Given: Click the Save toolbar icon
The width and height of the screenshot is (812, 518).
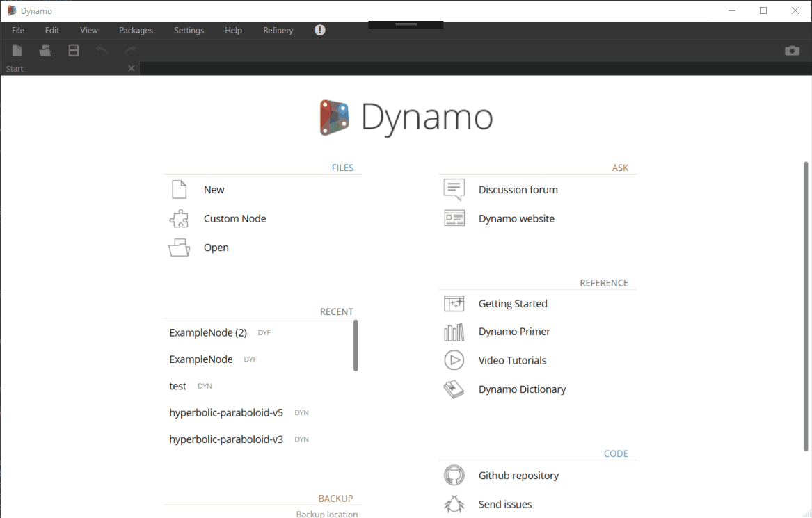Looking at the screenshot, I should (74, 50).
